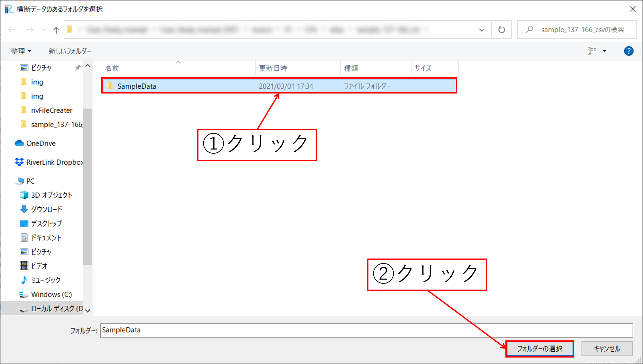643x364 pixels.
Task: Click the search magnifier icon
Action: [x=529, y=29]
